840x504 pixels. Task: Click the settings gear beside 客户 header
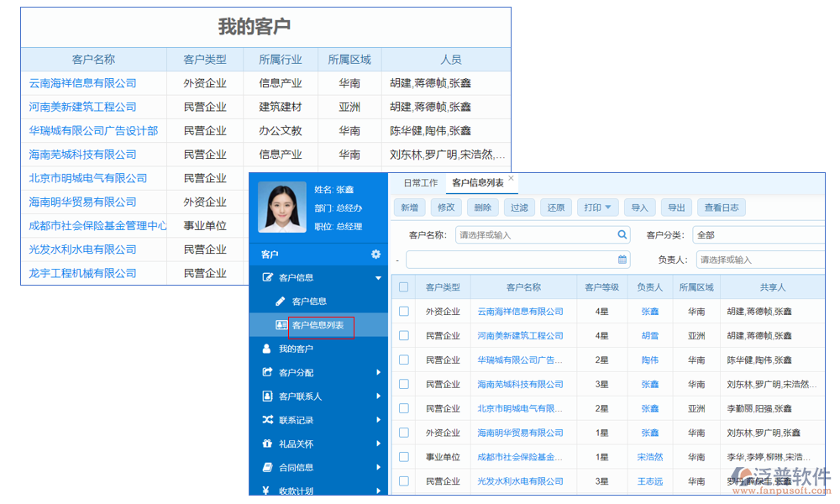point(375,254)
